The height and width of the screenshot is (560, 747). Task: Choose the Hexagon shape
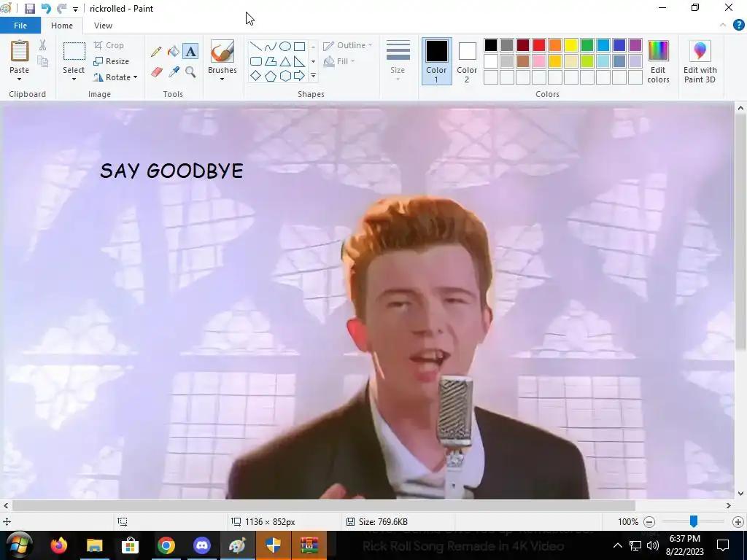coord(285,76)
